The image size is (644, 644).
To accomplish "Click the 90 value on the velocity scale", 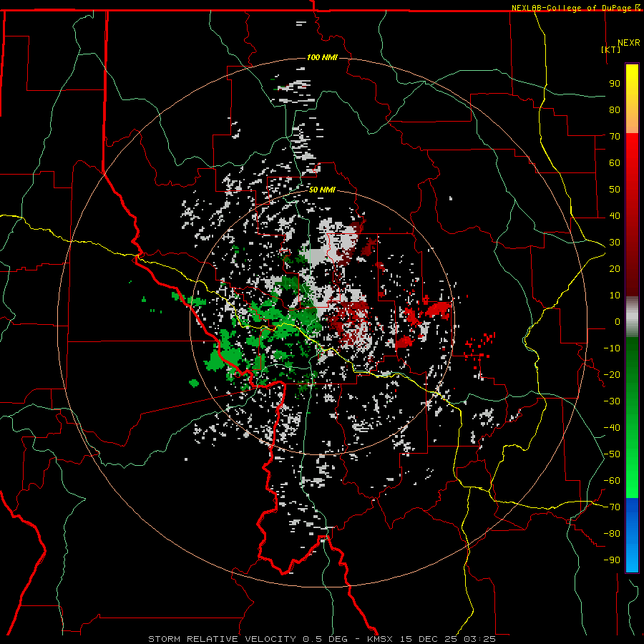I will pos(615,84).
